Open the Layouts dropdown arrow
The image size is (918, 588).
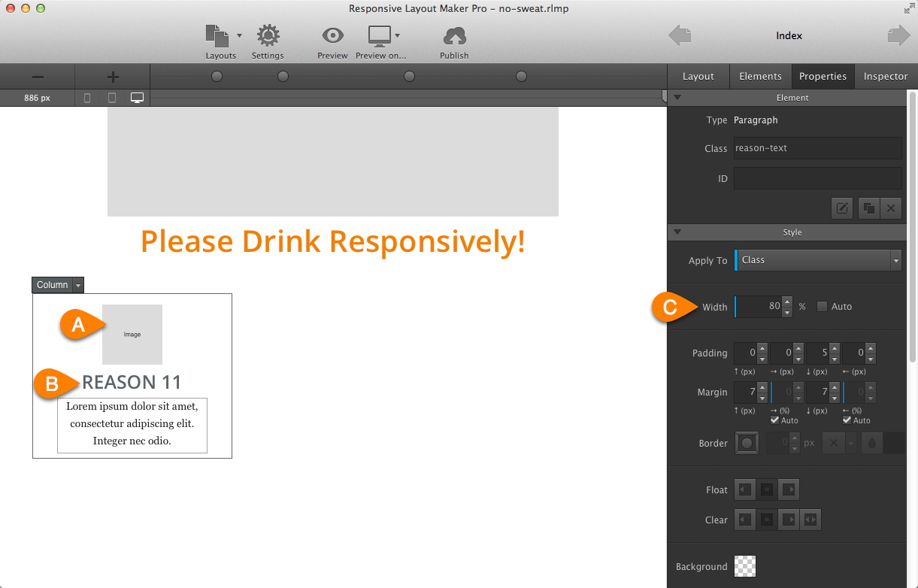(239, 35)
